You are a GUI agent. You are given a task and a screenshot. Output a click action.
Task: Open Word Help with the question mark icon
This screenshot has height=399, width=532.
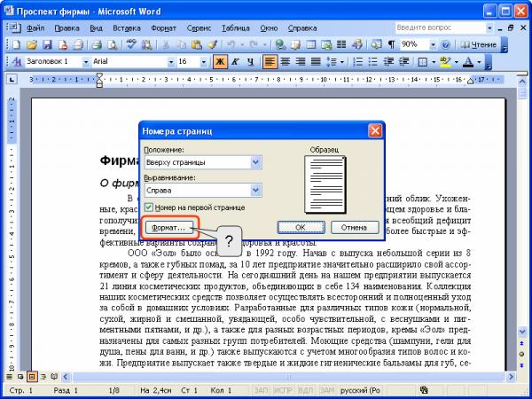[x=445, y=44]
